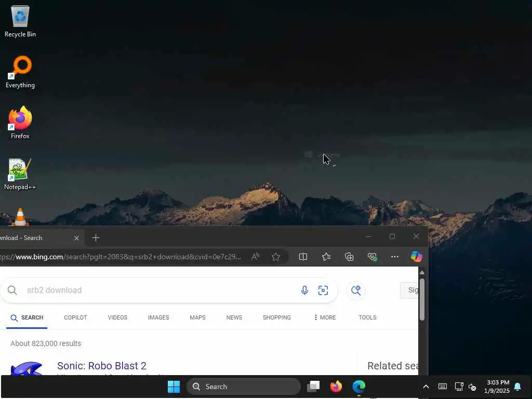Select the SEARCH tab on Bing

27,317
